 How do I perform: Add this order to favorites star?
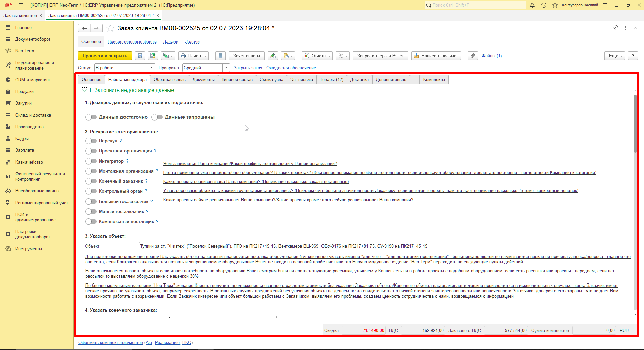tap(110, 28)
